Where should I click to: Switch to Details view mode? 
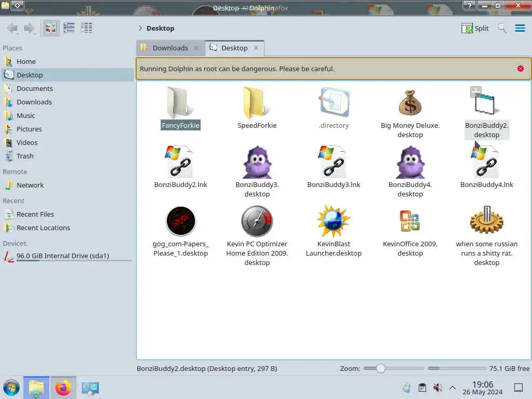click(87, 28)
